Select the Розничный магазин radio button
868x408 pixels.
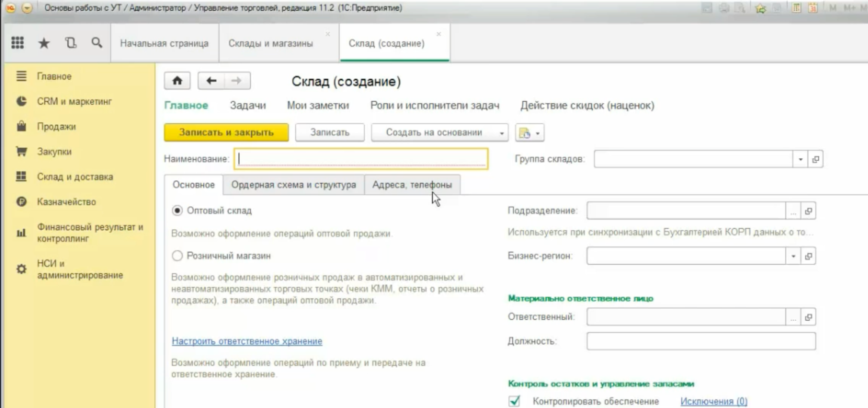(x=176, y=256)
